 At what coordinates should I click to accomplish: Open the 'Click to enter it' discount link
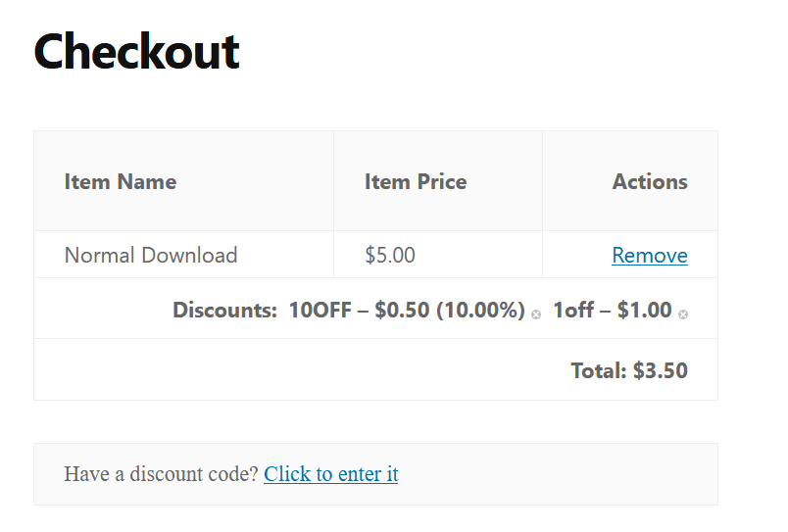(330, 474)
